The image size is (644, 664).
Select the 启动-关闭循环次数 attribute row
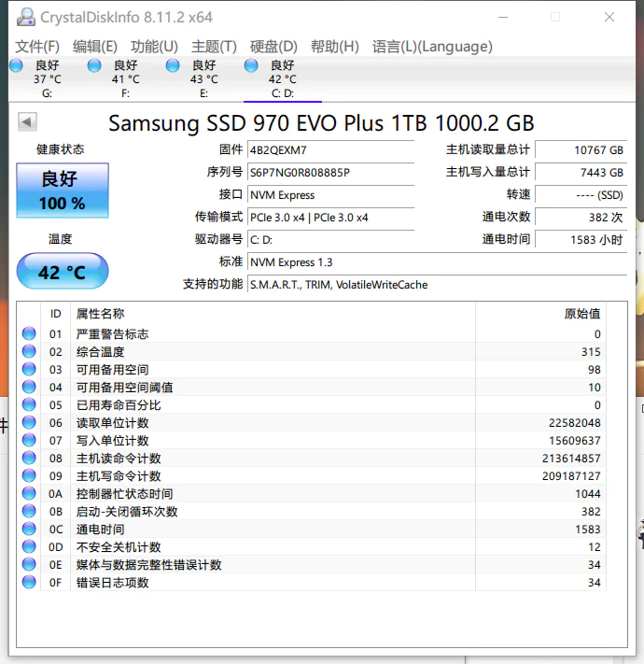(x=313, y=511)
